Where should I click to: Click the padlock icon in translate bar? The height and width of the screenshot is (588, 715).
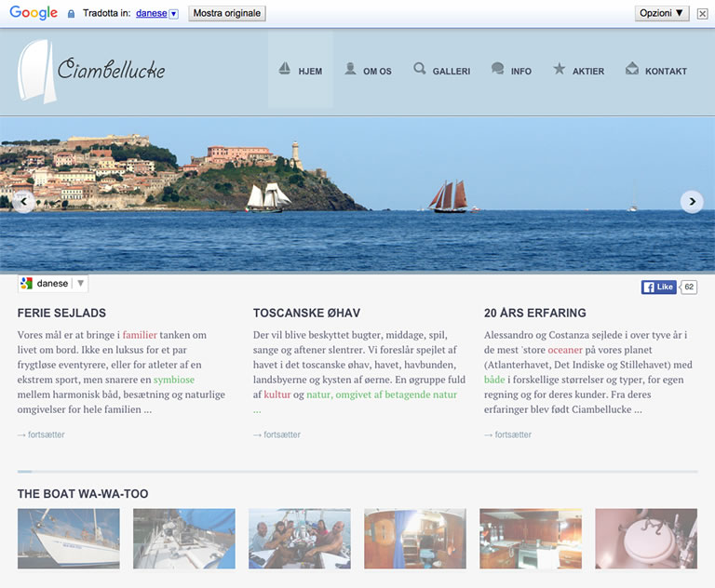coord(71,14)
